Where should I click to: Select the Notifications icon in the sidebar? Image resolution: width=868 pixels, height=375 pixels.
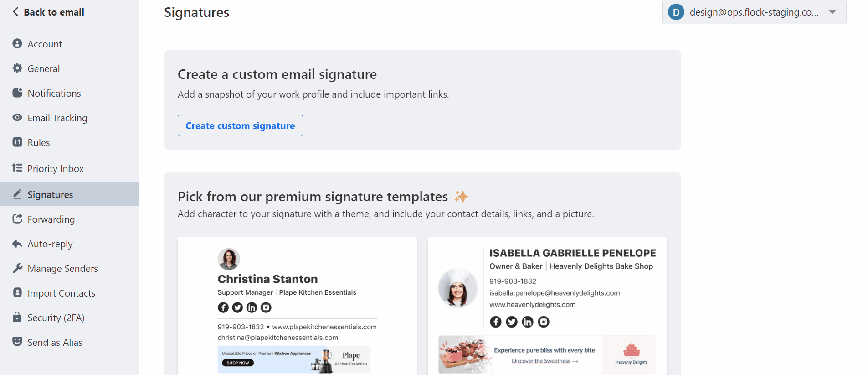click(x=17, y=93)
